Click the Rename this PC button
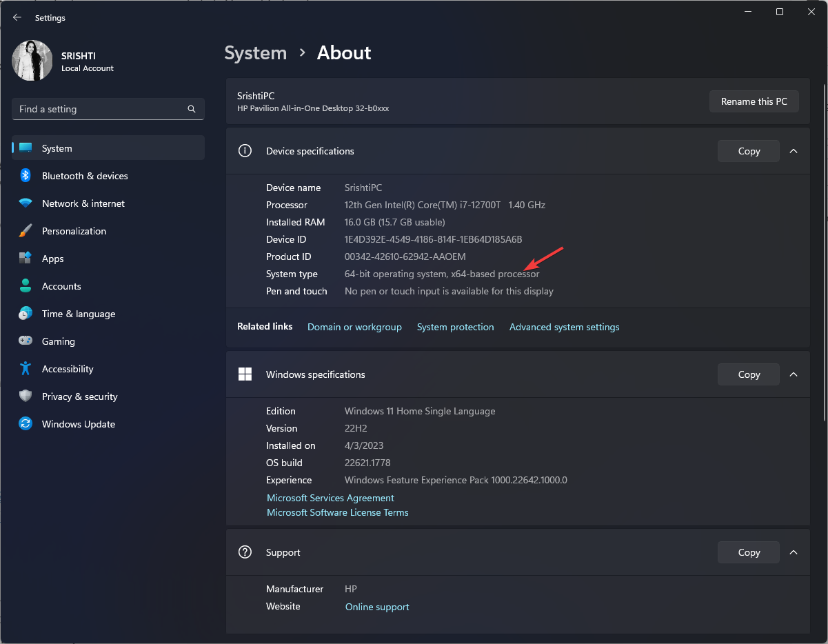Viewport: 828px width, 644px height. coord(754,101)
